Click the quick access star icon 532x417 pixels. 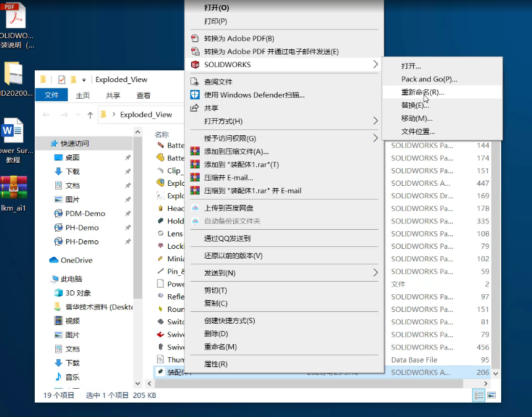[x=54, y=144]
